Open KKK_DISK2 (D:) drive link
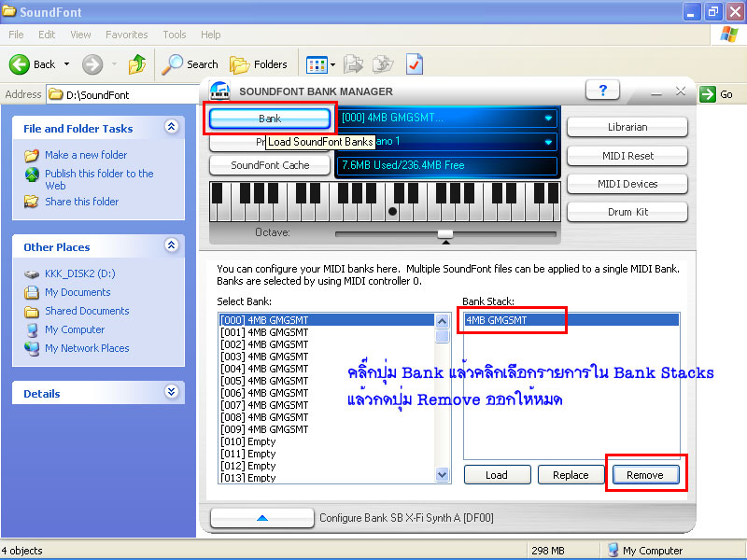 tap(80, 273)
